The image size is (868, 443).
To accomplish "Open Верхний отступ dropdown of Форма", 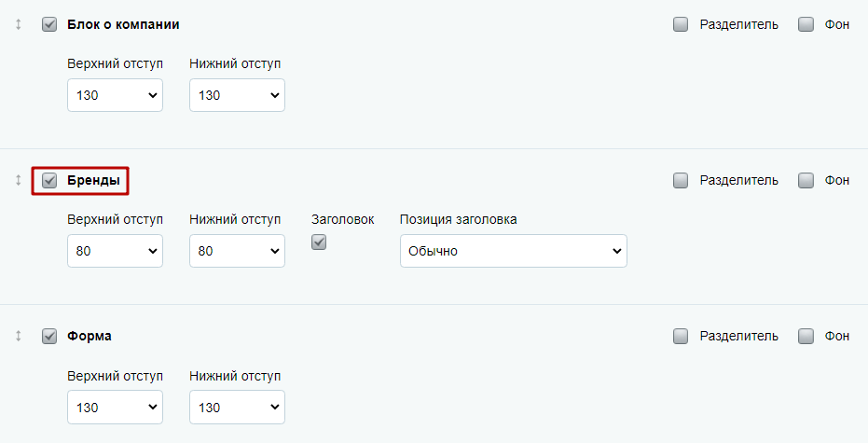I will click(x=116, y=407).
